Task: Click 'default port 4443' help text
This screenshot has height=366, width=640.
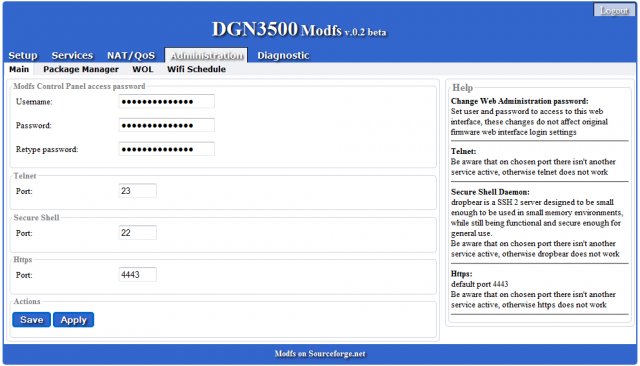Action: [x=480, y=284]
